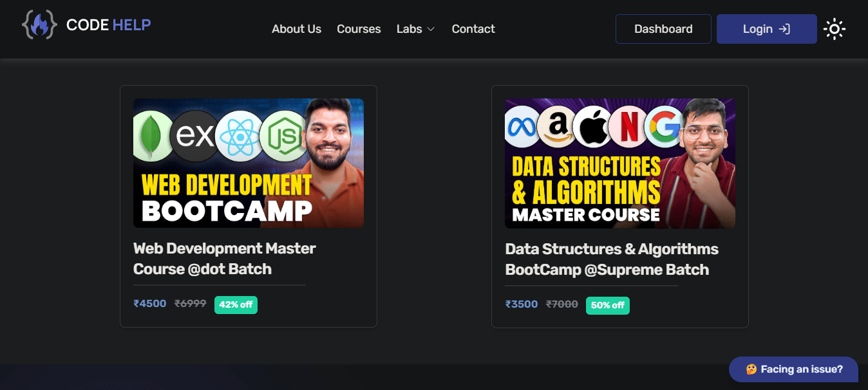Open the Facing an issue? help button

click(793, 369)
